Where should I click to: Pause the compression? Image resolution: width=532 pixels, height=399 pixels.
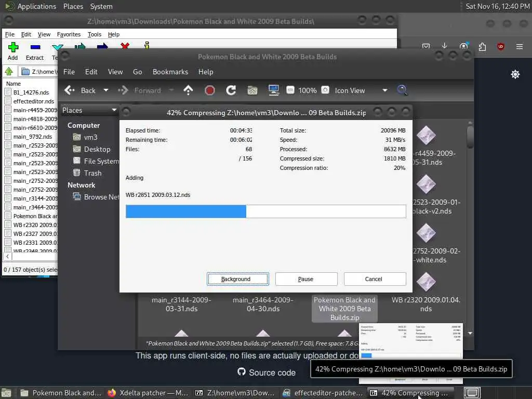306,279
